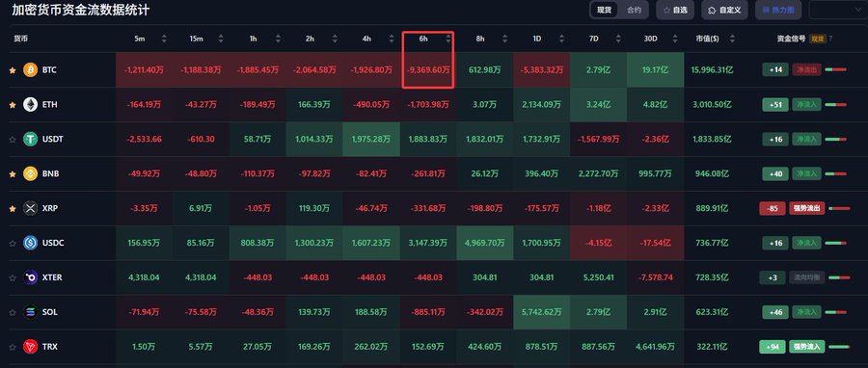Image resolution: width=868 pixels, height=368 pixels.
Task: Click BTC market cap 15,996.31亿
Action: (712, 70)
